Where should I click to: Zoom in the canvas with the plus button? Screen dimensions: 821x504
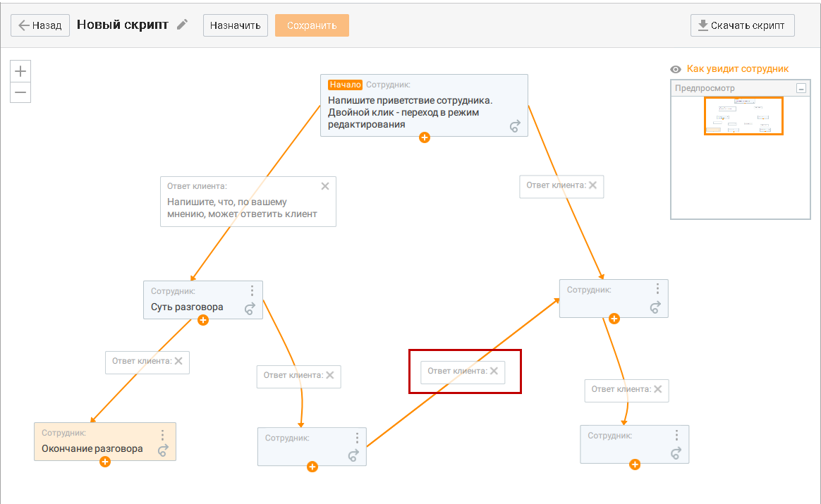20,71
